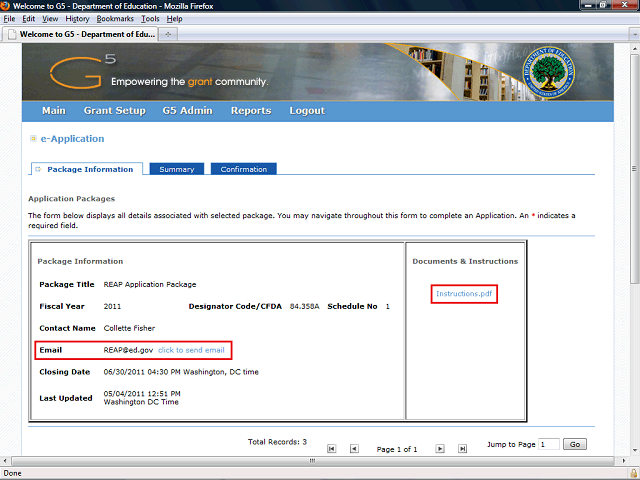Click the 'Collette Fisher' contact name

[129, 328]
